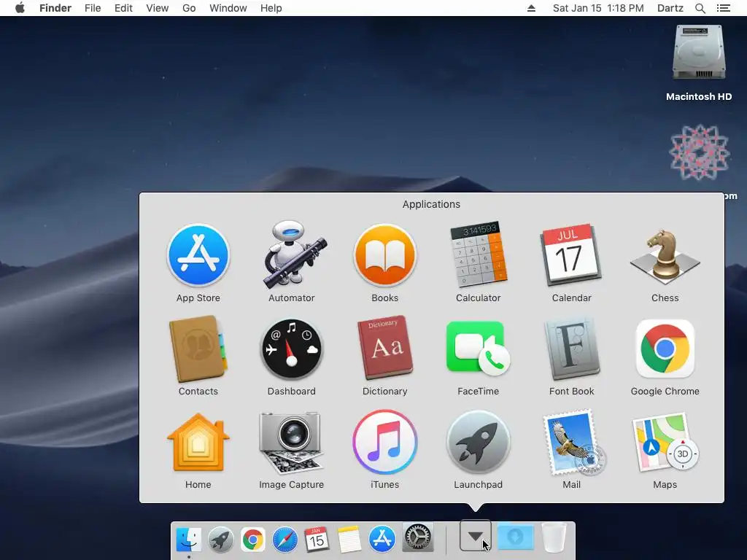
Task: Open App Store from the Dock
Action: pyautogui.click(x=382, y=540)
